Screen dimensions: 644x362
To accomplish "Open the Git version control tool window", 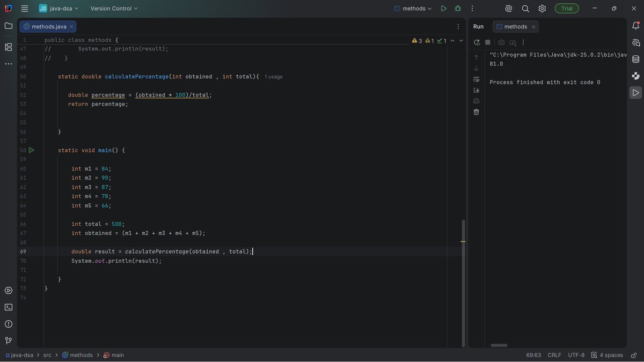I will (9, 341).
